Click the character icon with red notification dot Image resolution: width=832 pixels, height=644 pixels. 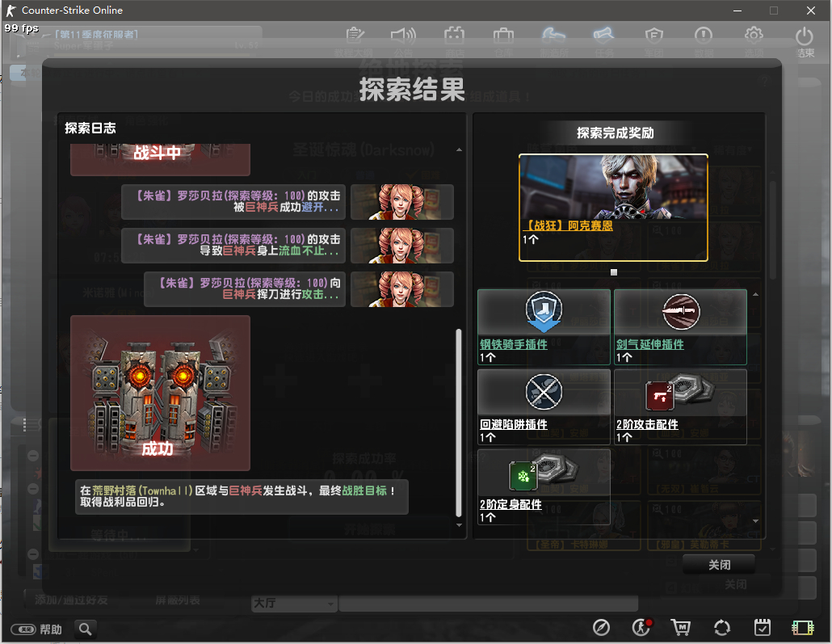click(641, 628)
